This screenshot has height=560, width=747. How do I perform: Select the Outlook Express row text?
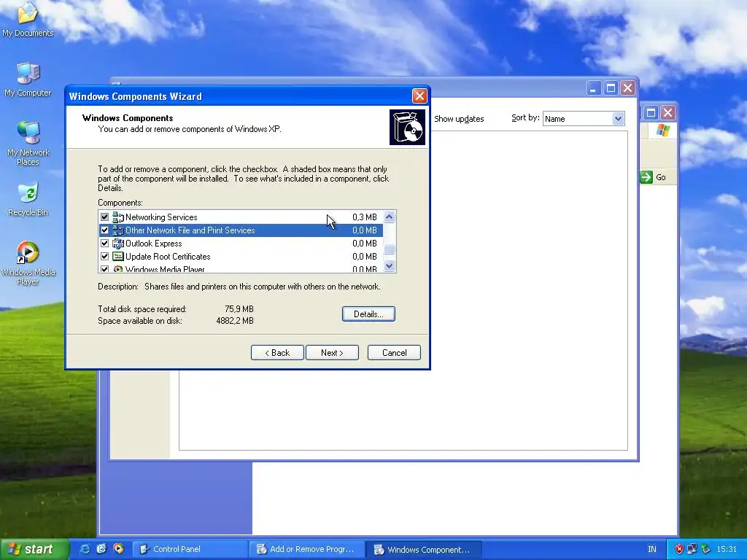pos(154,244)
